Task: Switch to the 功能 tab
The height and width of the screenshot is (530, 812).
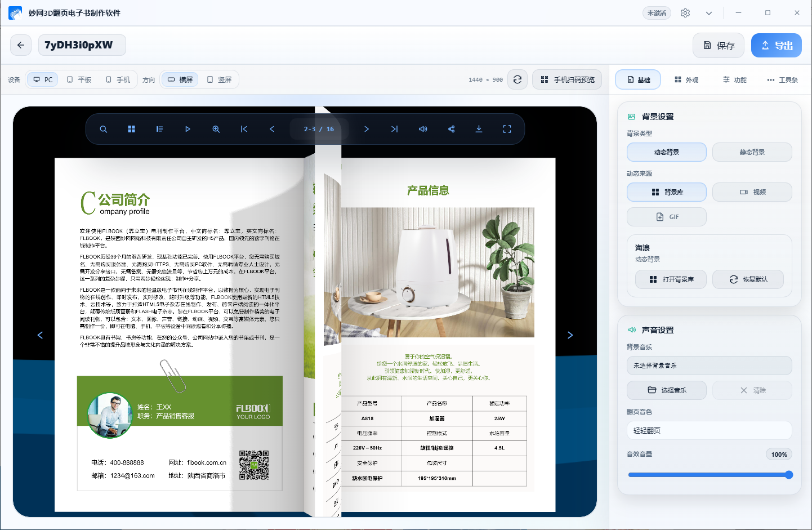Action: click(735, 79)
